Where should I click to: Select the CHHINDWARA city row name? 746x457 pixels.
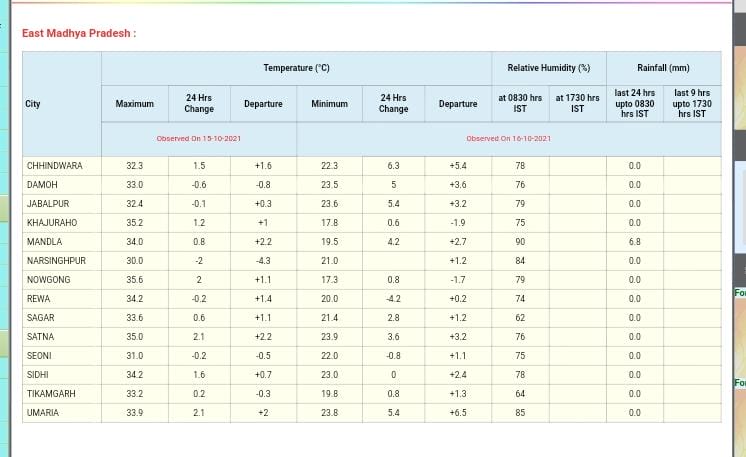pyautogui.click(x=55, y=166)
